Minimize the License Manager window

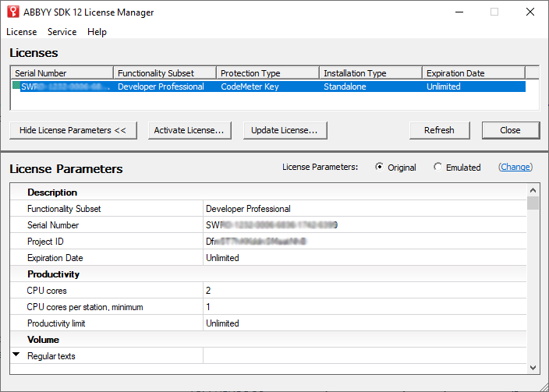click(458, 12)
